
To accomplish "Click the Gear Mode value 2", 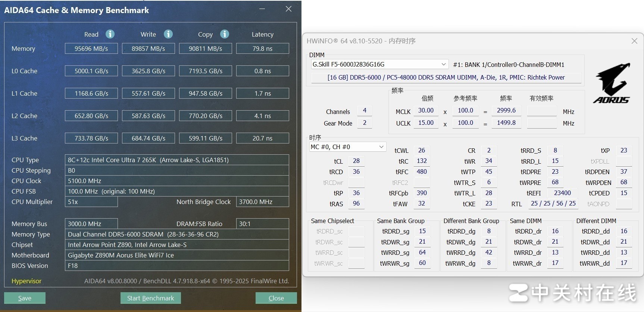I will click(365, 123).
